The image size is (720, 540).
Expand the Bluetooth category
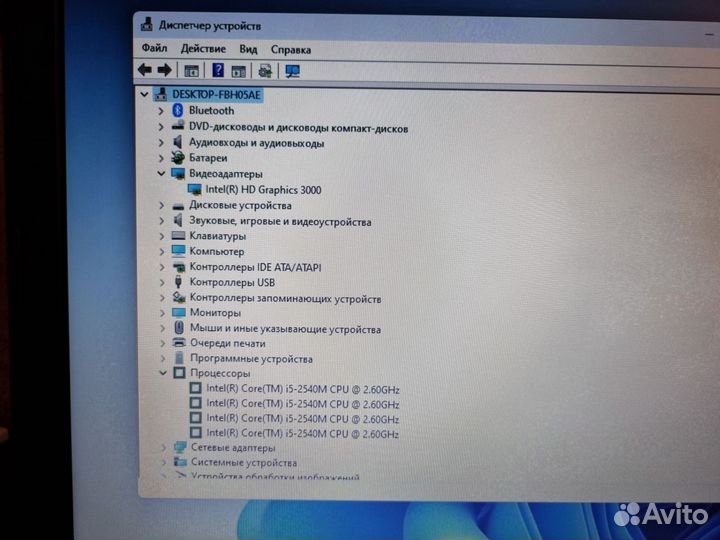tap(161, 111)
